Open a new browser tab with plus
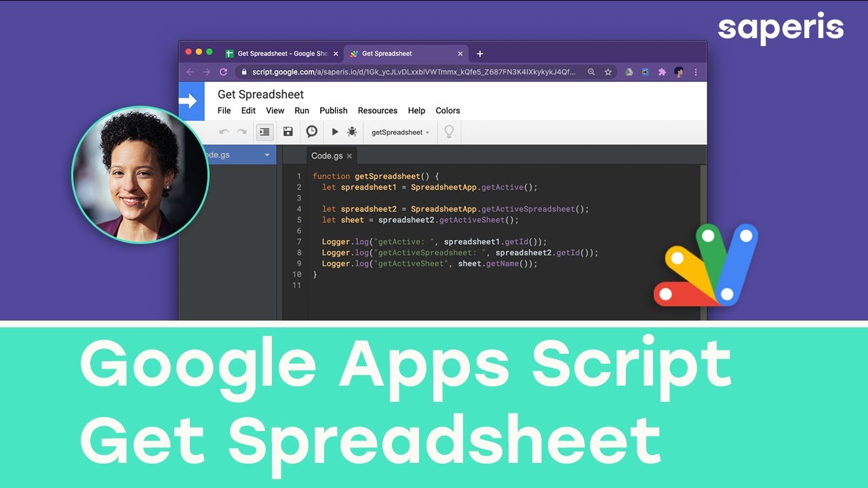Image resolution: width=868 pixels, height=488 pixels. 480,54
